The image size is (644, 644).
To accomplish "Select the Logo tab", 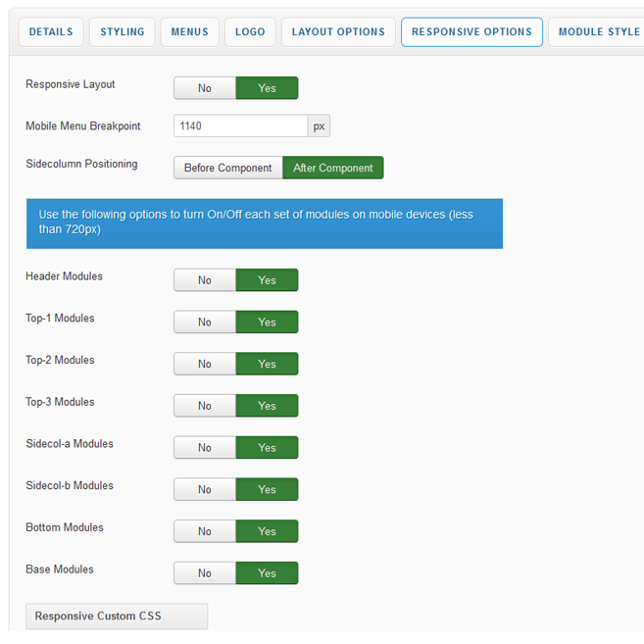I will pos(250,32).
